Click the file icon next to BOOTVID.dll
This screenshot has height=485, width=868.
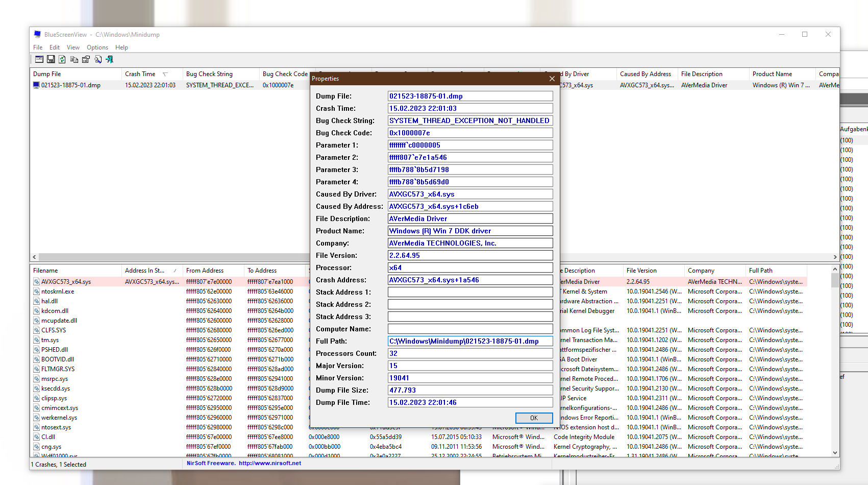coord(37,359)
